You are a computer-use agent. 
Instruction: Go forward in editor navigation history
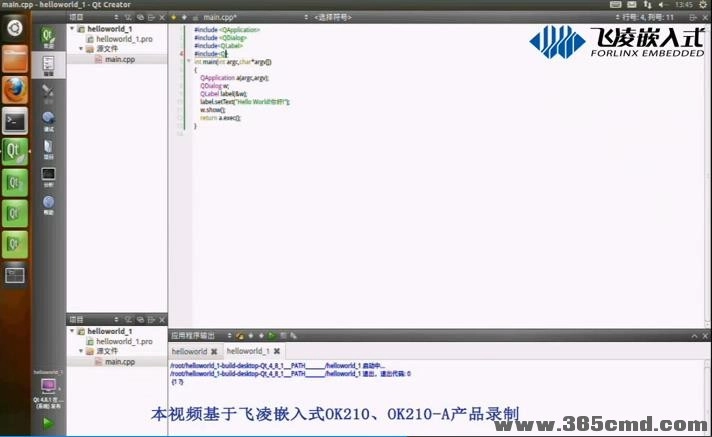click(x=184, y=17)
